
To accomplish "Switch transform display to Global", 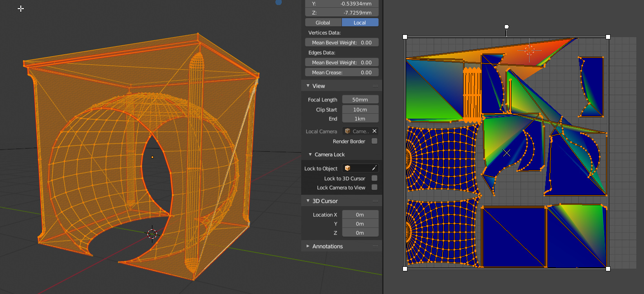I will coord(322,22).
